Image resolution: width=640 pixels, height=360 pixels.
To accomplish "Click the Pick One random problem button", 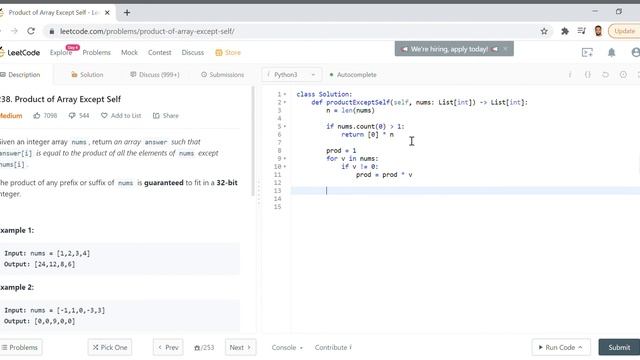I will pos(110,347).
